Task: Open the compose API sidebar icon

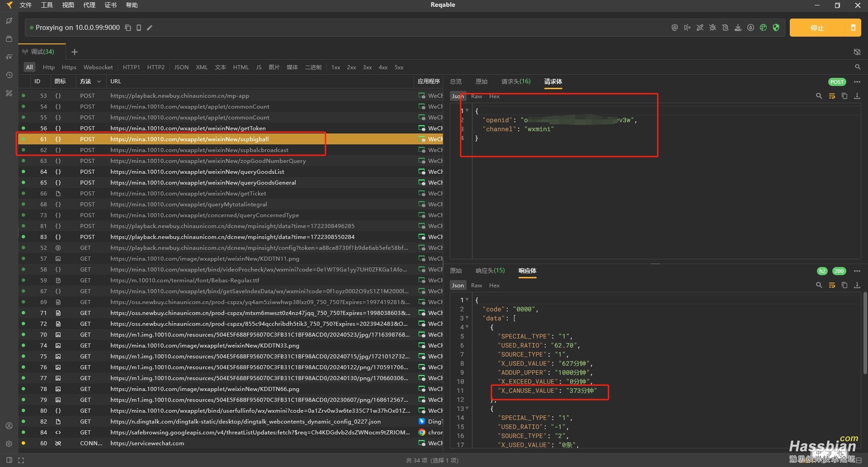Action: coord(9,21)
